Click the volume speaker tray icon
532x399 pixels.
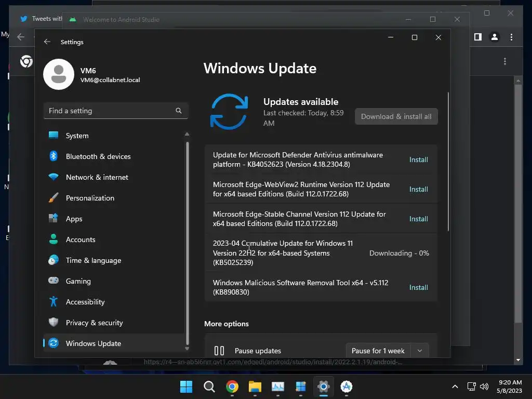pyautogui.click(x=484, y=387)
